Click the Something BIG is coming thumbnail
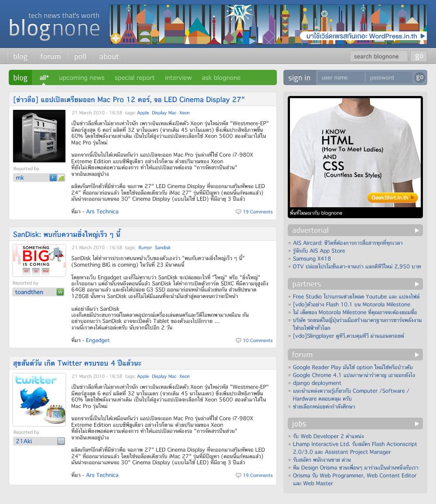Screen dimensions: 436x504 point(39,261)
